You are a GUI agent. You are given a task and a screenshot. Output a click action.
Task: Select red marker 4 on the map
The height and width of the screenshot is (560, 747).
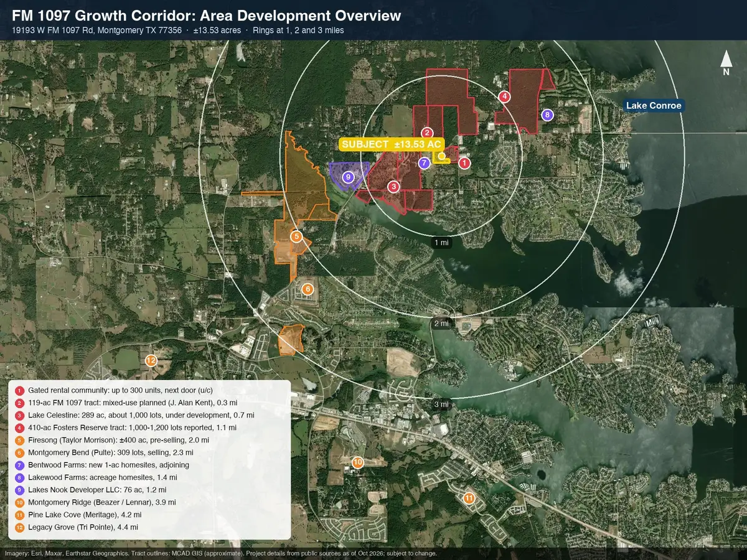click(505, 96)
